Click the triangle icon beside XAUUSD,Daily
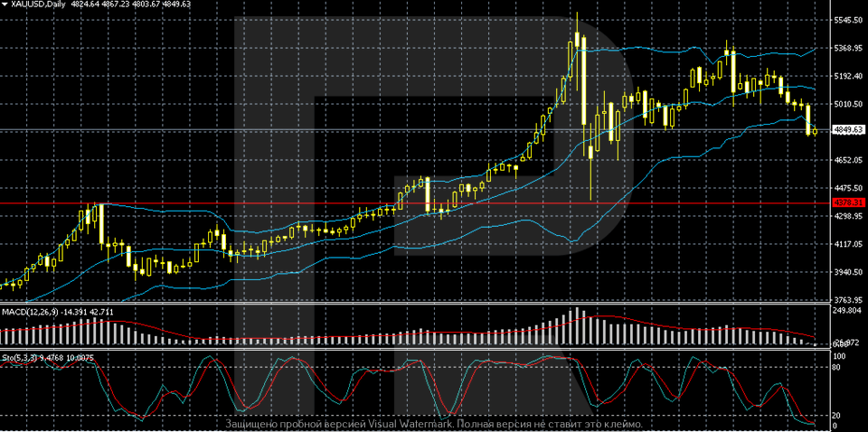868x432 pixels. click(x=5, y=5)
